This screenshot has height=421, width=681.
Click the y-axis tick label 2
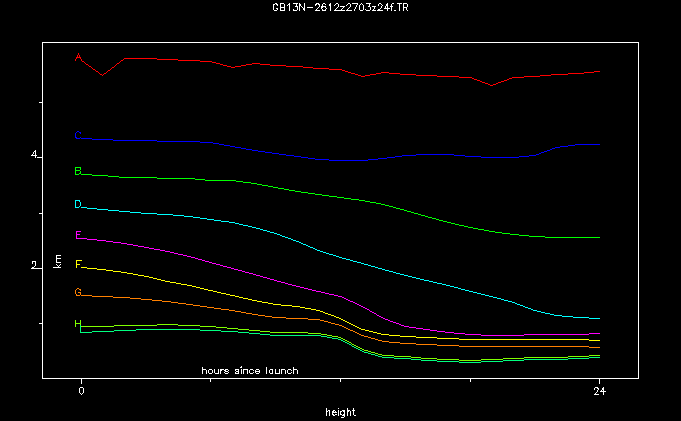click(34, 266)
